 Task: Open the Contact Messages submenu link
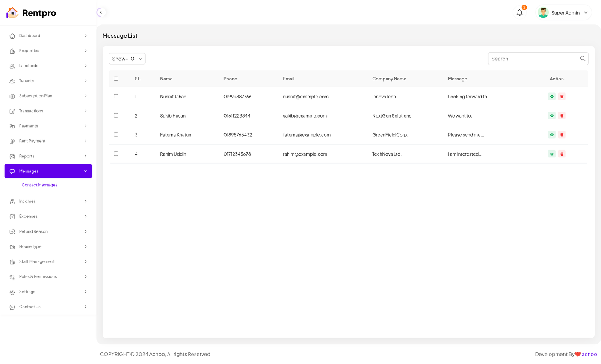pos(39,185)
